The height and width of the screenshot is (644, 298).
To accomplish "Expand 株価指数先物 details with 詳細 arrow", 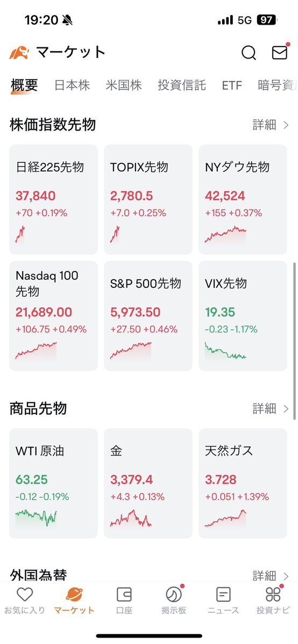I will tap(271, 125).
